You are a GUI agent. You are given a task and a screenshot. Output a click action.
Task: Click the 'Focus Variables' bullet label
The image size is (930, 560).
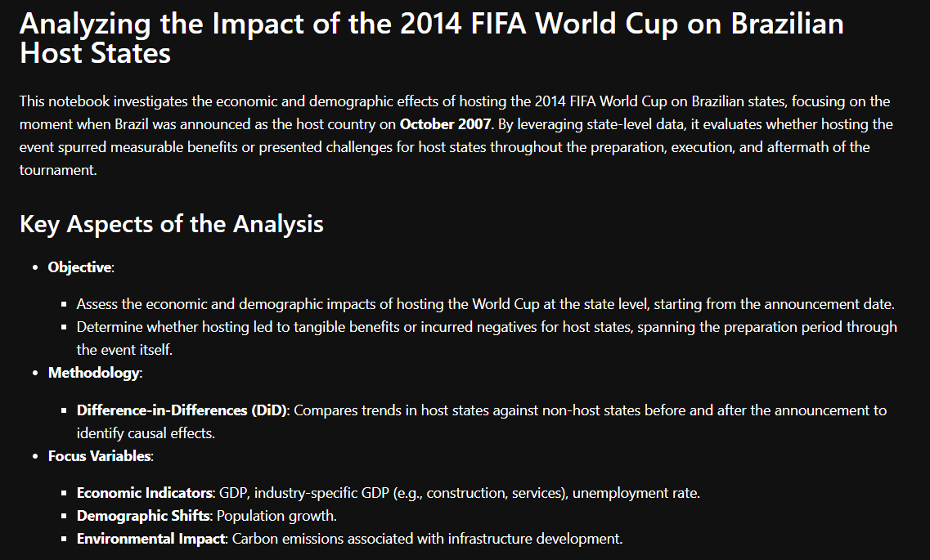(99, 456)
